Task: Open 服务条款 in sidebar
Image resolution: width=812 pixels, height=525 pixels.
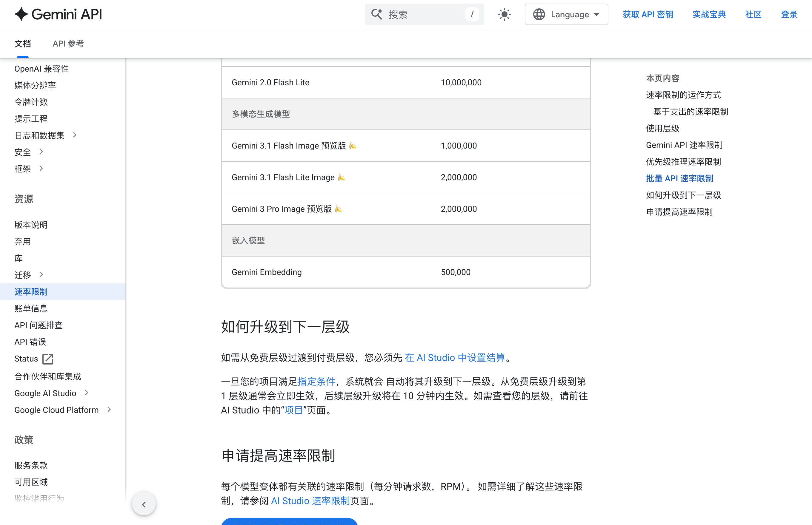Action: 31,465
